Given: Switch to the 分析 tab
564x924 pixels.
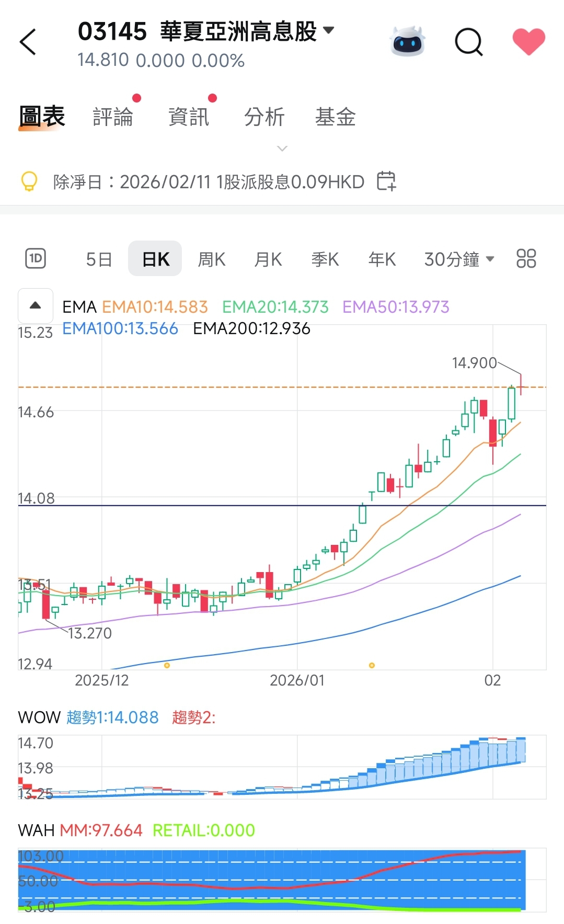Looking at the screenshot, I should [264, 117].
